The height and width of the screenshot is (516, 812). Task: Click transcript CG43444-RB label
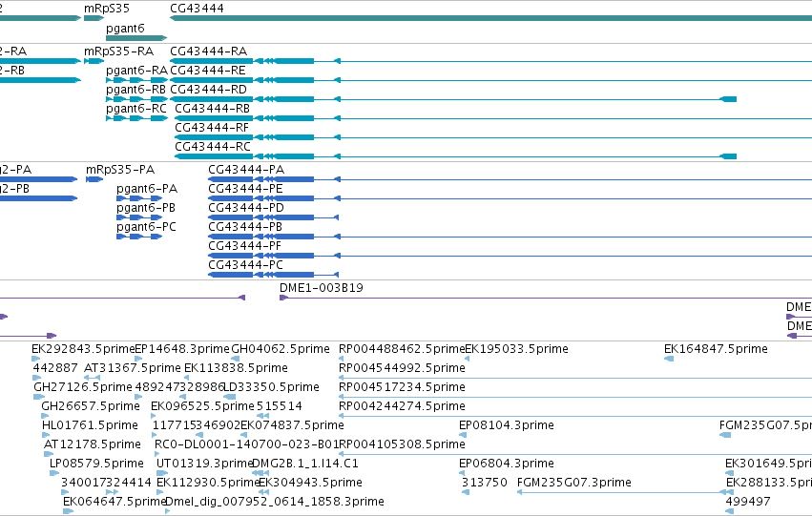[213, 109]
